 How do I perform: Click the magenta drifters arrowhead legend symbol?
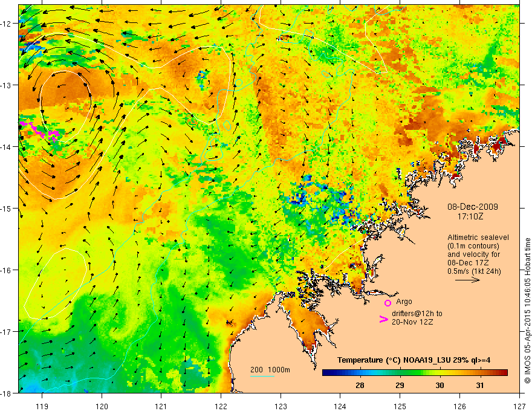click(x=383, y=319)
